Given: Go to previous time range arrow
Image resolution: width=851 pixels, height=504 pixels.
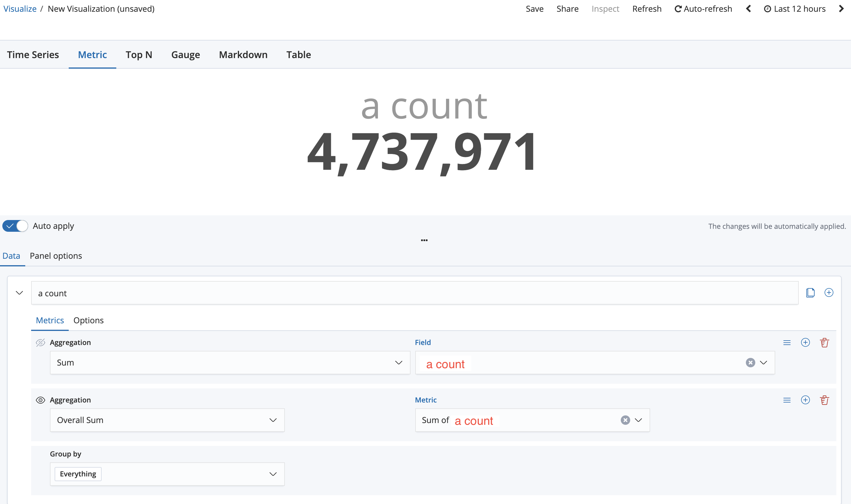Looking at the screenshot, I should pyautogui.click(x=748, y=9).
